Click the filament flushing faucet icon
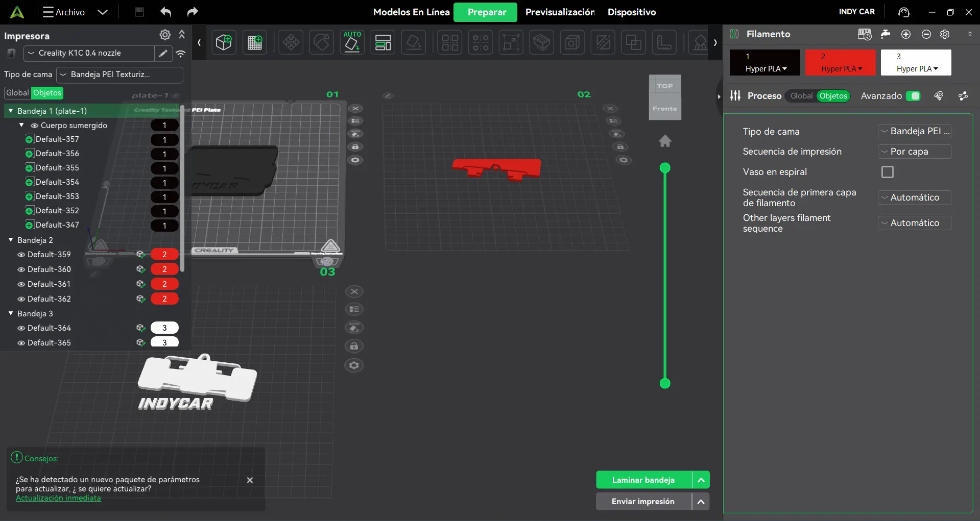Image resolution: width=980 pixels, height=521 pixels. [x=886, y=34]
